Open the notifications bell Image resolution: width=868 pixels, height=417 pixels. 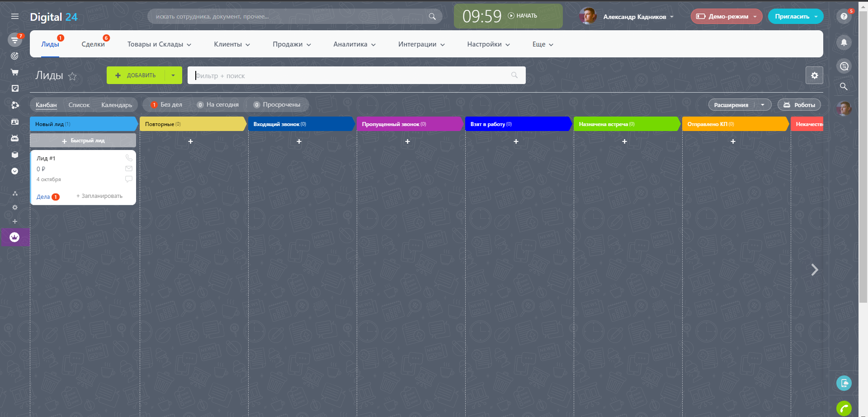coord(844,42)
